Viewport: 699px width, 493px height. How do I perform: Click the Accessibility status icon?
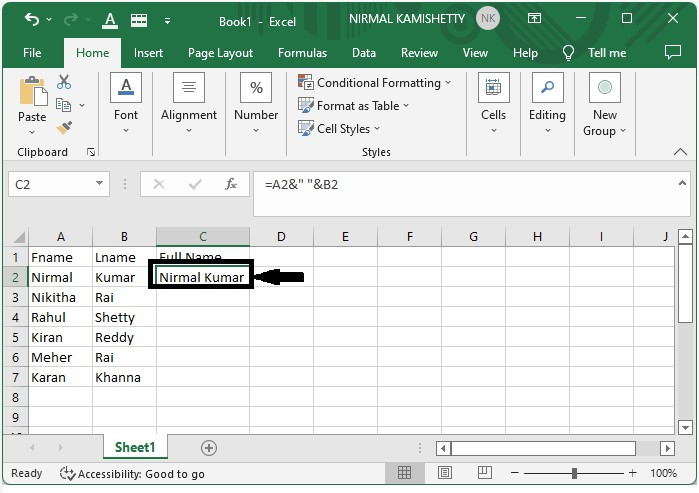click(x=67, y=474)
